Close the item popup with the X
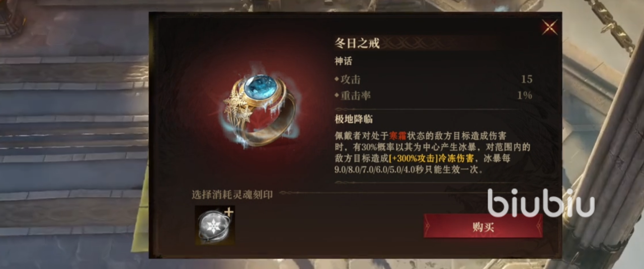 549,27
